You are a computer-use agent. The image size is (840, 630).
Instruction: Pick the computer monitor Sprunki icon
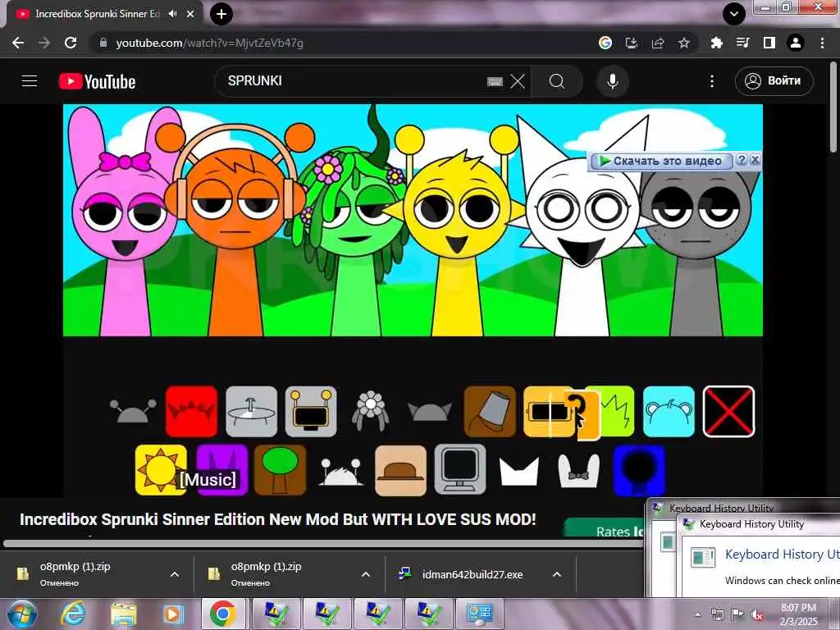(x=460, y=470)
